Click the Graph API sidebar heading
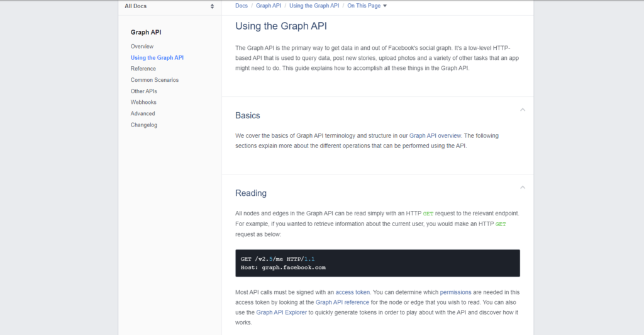This screenshot has height=335, width=644. pos(146,32)
